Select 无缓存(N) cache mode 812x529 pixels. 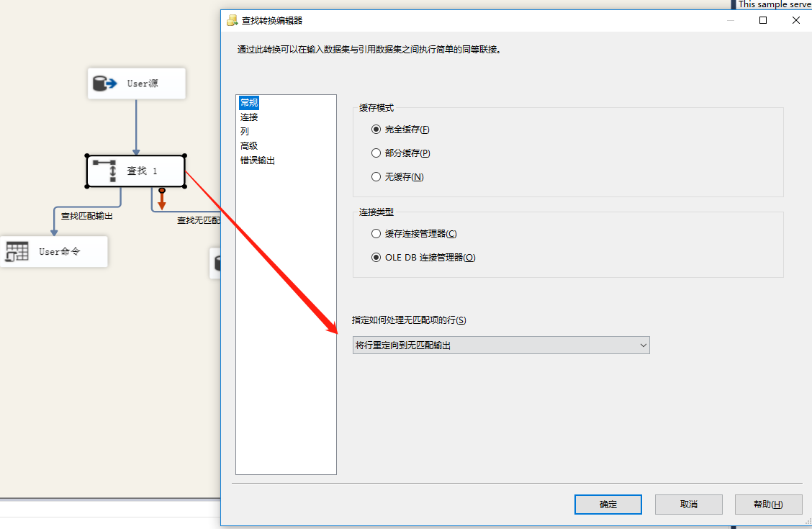pos(397,177)
